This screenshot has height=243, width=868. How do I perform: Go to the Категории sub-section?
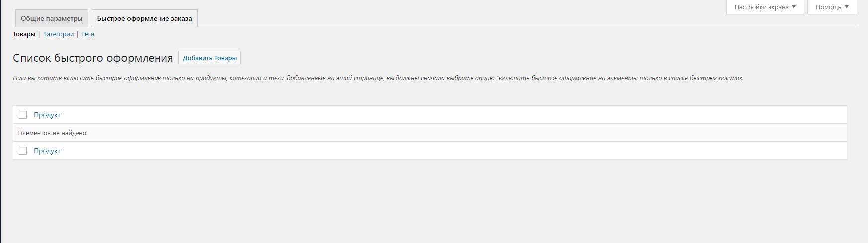(58, 34)
